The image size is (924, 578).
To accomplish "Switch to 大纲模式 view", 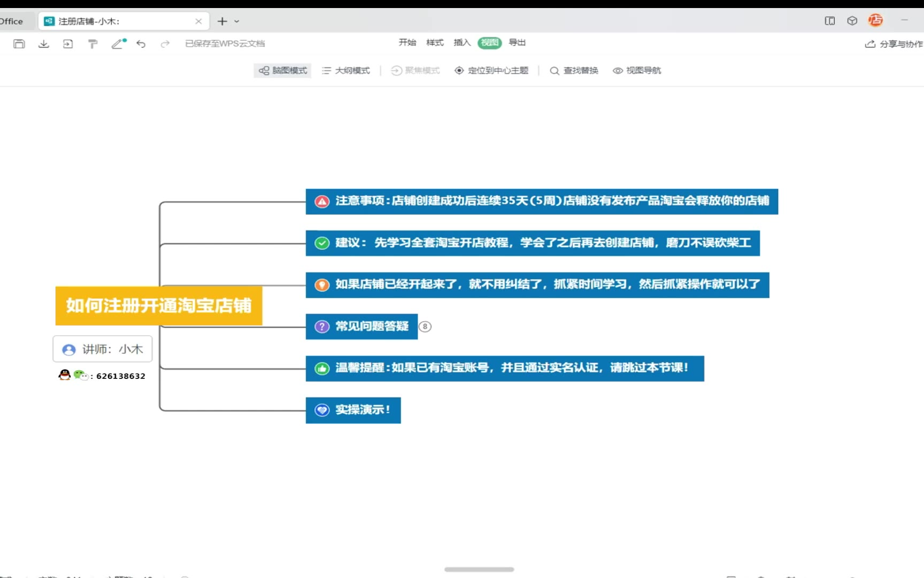I will point(346,71).
